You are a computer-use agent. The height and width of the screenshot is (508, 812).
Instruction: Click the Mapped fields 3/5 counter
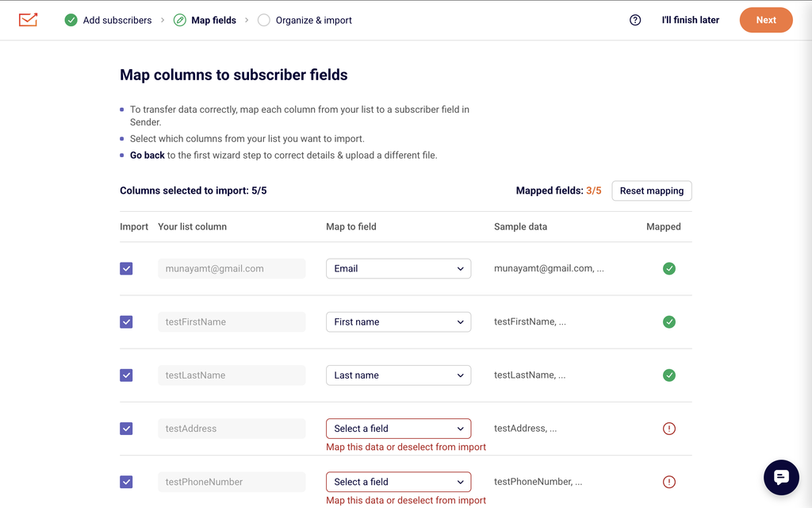(x=559, y=190)
